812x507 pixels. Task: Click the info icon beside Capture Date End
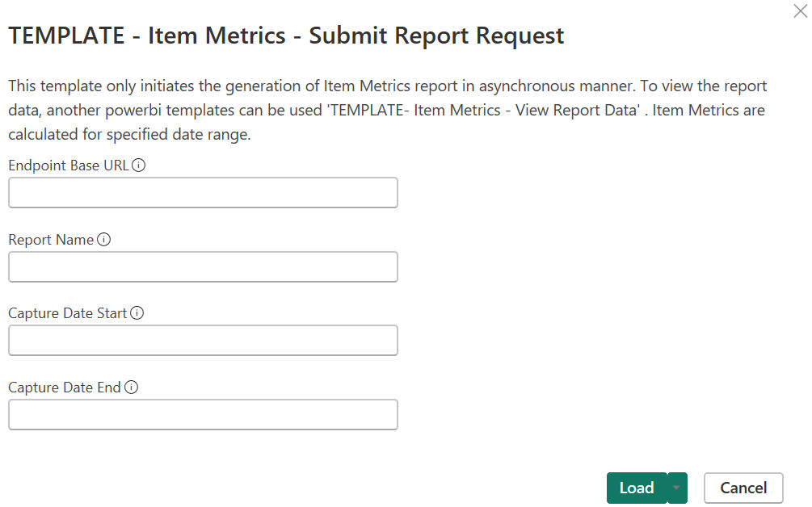pos(131,387)
